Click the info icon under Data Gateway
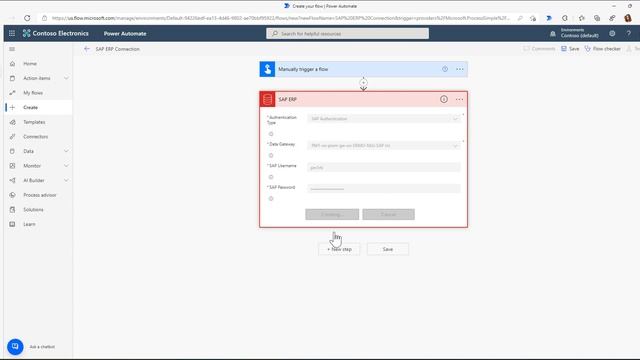This screenshot has width=640, height=360. point(271,155)
